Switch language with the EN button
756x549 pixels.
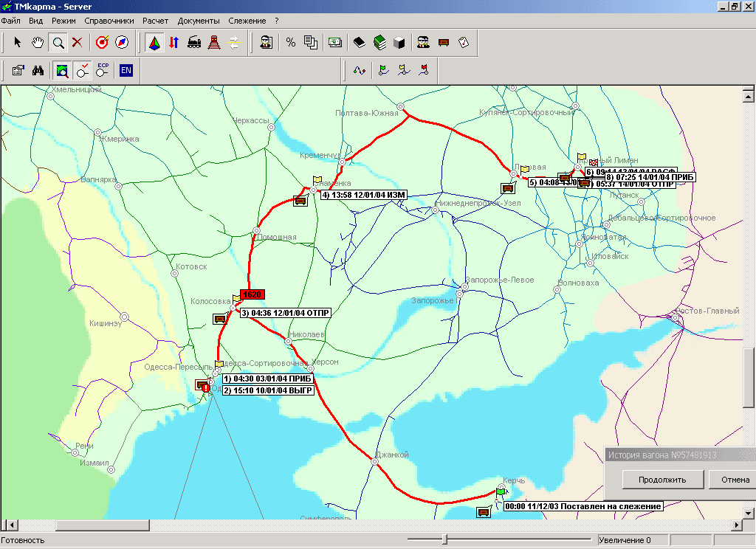click(126, 70)
